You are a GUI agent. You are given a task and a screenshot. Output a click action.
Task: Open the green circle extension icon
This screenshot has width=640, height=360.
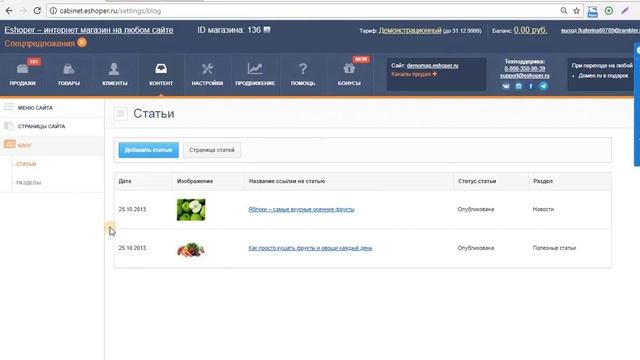point(609,11)
